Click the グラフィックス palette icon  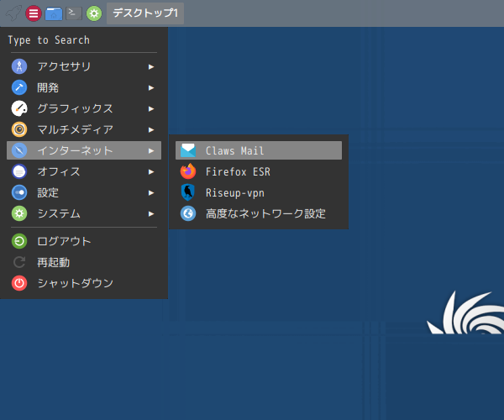tap(19, 108)
